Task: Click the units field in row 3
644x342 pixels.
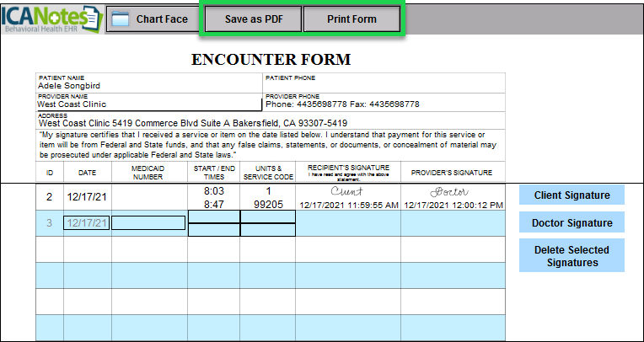Action: click(267, 217)
